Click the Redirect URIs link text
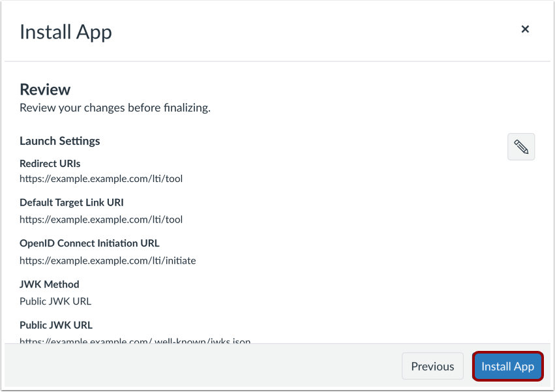This screenshot has width=555, height=392. [101, 179]
